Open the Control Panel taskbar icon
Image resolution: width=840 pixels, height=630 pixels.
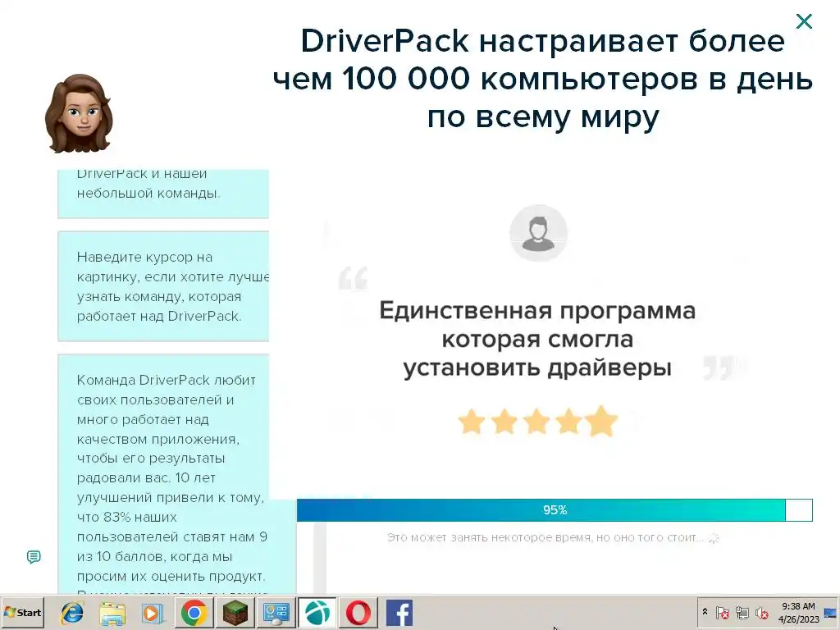(x=276, y=613)
